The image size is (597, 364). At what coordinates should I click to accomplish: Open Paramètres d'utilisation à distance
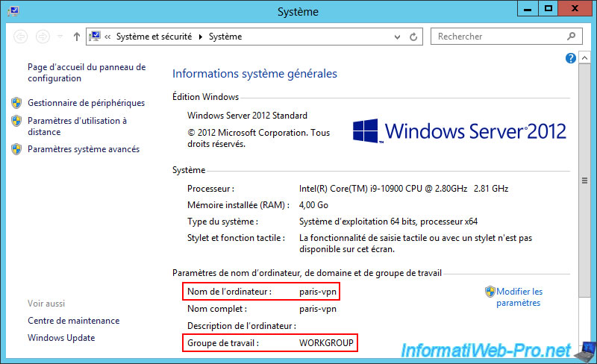77,126
